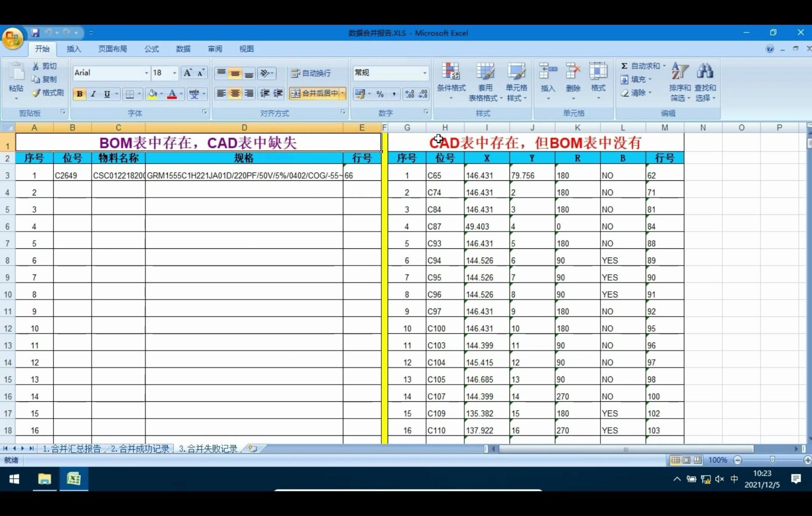The image size is (812, 516).
Task: Open the underline style dropdown arrow
Action: pos(116,94)
